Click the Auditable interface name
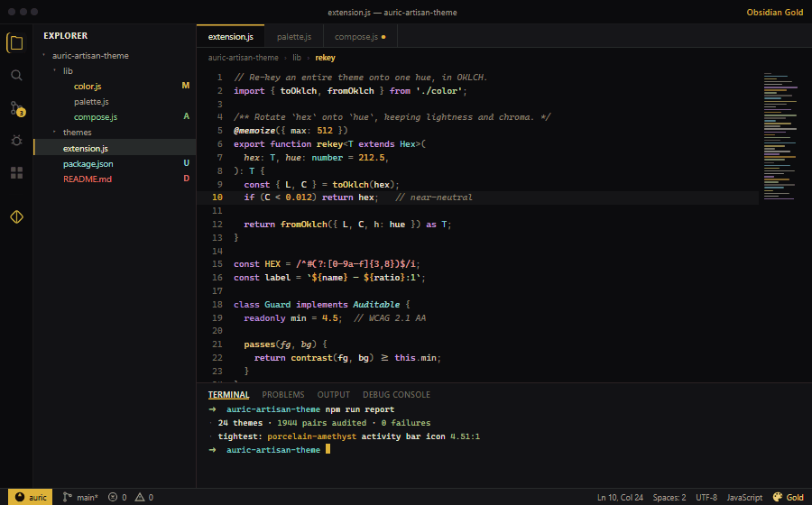812x505 pixels. tap(376, 305)
